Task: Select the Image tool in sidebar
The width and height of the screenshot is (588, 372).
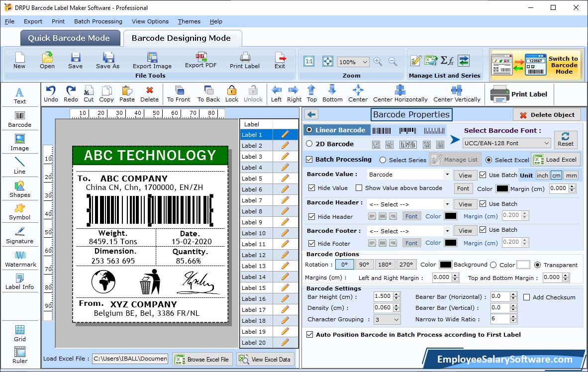Action: click(19, 143)
